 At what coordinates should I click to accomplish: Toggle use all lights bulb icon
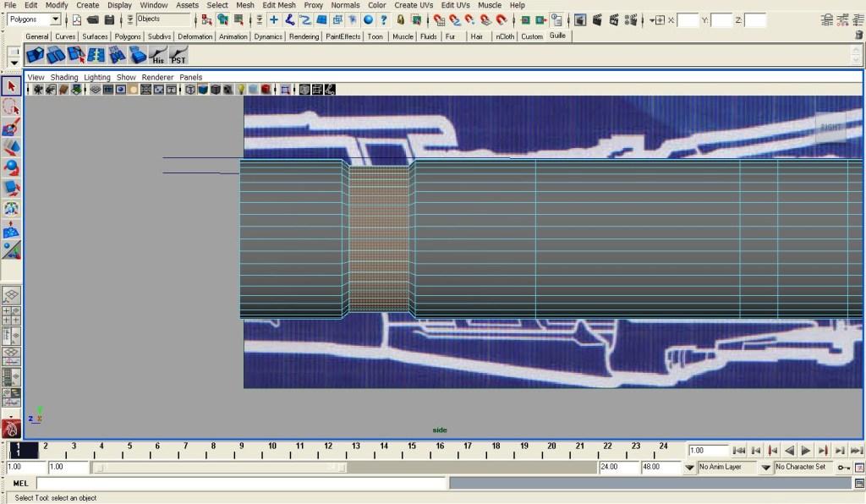(241, 90)
